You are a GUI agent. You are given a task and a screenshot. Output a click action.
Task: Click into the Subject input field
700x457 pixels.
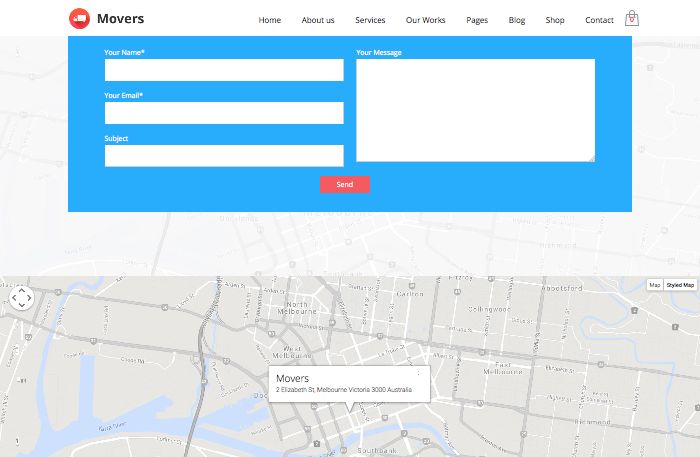[224, 156]
